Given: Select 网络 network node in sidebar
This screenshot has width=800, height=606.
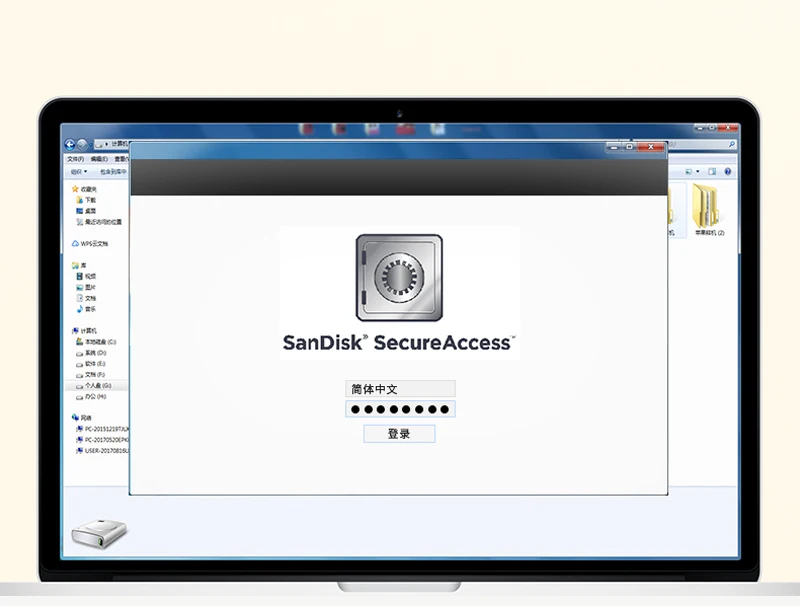Looking at the screenshot, I should pyautogui.click(x=82, y=418).
